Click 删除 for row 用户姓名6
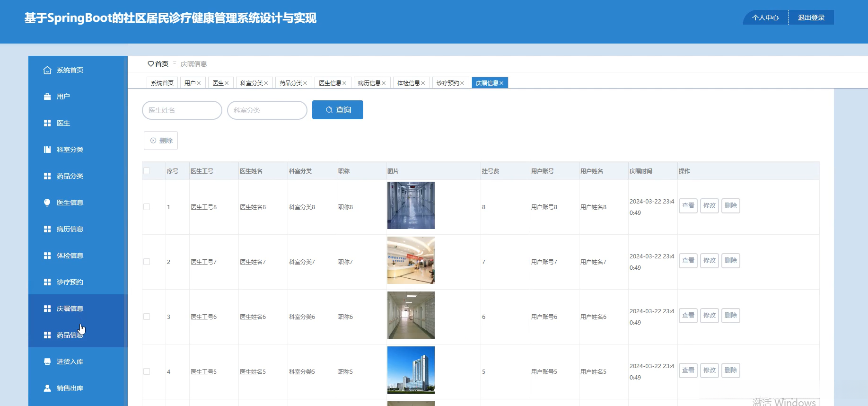The width and height of the screenshot is (868, 406). click(731, 315)
